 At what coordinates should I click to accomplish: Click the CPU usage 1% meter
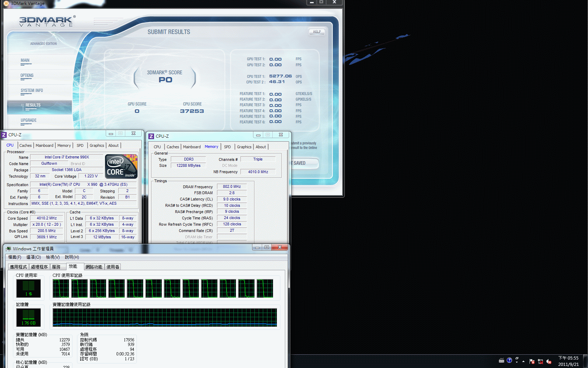click(x=28, y=288)
